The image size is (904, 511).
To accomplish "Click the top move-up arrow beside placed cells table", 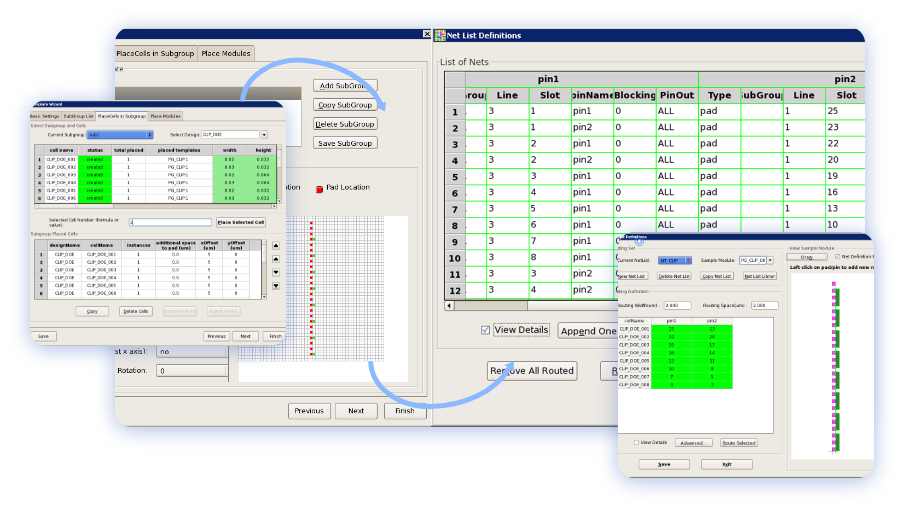I will (275, 244).
